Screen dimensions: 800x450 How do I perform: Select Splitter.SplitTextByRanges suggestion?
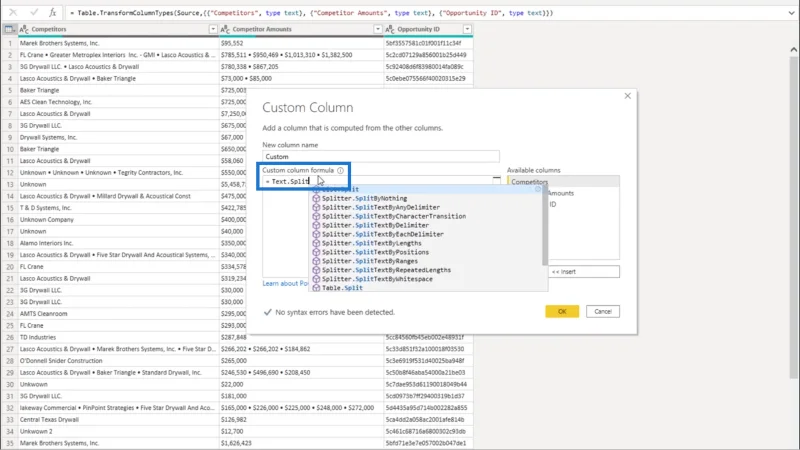pyautogui.click(x=369, y=261)
